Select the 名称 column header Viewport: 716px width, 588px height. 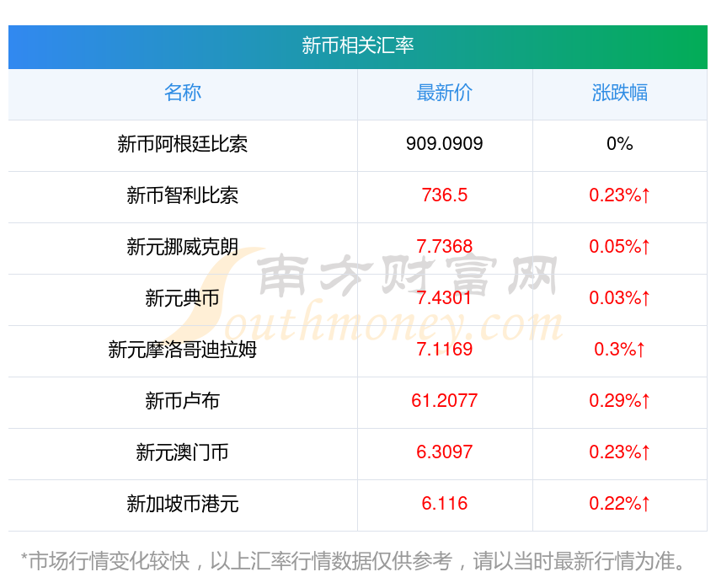[x=183, y=93]
